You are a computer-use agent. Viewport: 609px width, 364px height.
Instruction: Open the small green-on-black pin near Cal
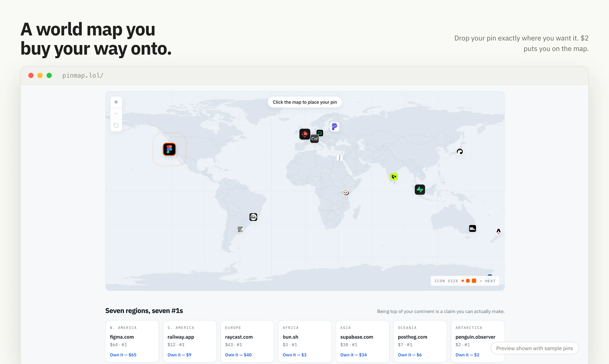click(x=320, y=133)
